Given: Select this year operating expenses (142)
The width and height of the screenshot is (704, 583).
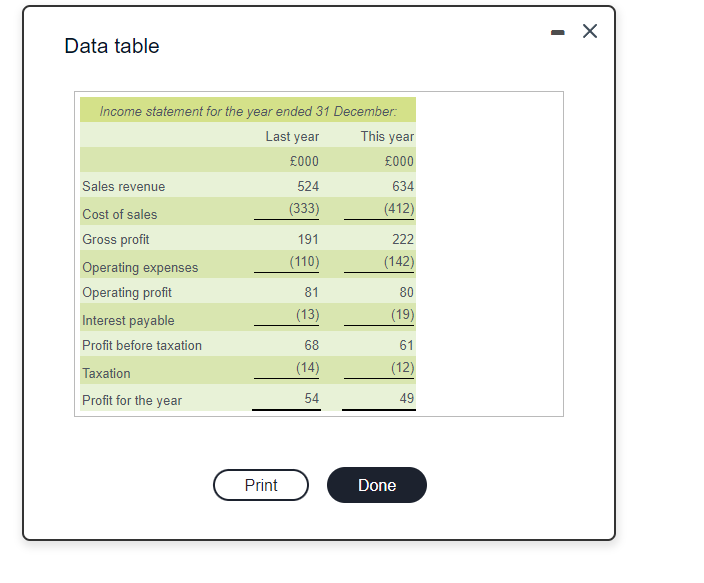Looking at the screenshot, I should [x=399, y=261].
